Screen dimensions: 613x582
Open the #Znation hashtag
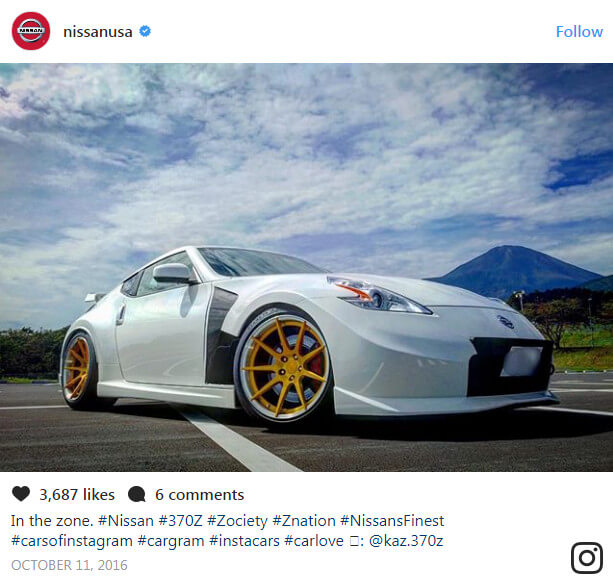[x=304, y=521]
